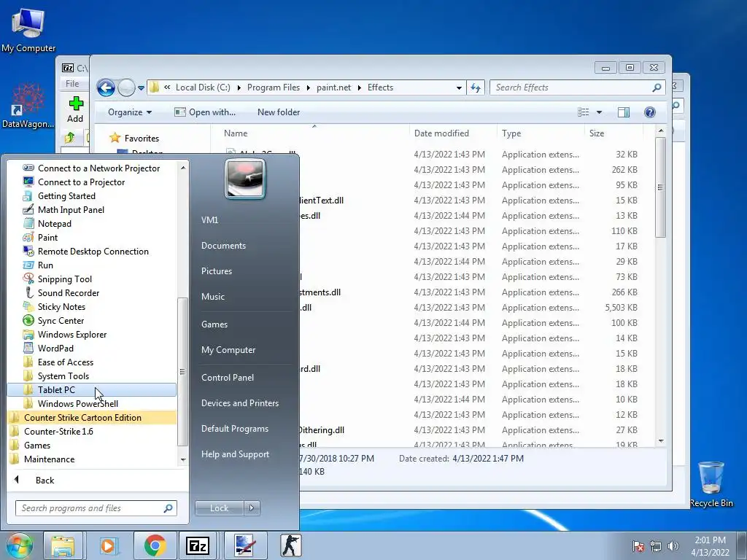Toggle the preview pane icon
747x560 pixels.
pos(623,112)
